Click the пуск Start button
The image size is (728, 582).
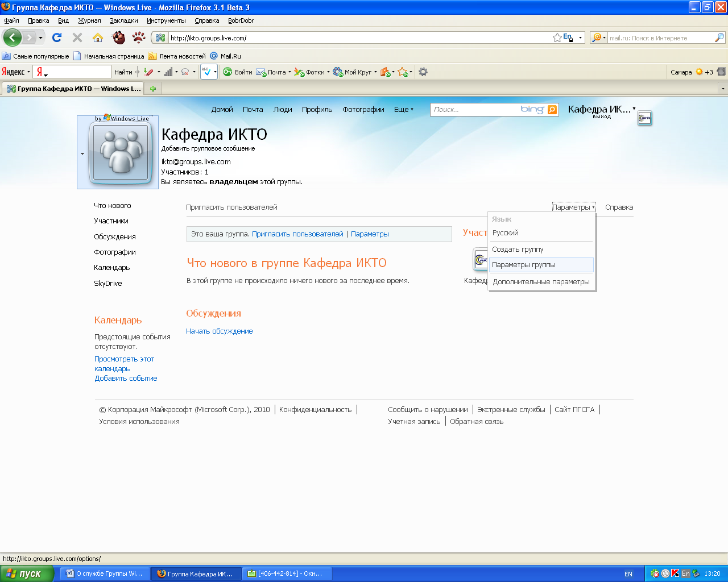27,574
